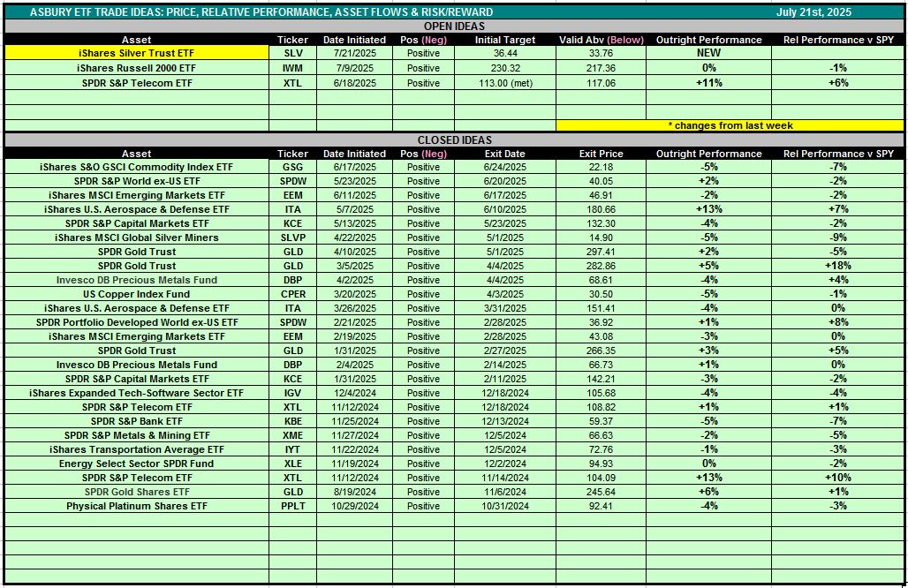Click the Exit Date column header
Screen dimensions: 908x588
504,154
